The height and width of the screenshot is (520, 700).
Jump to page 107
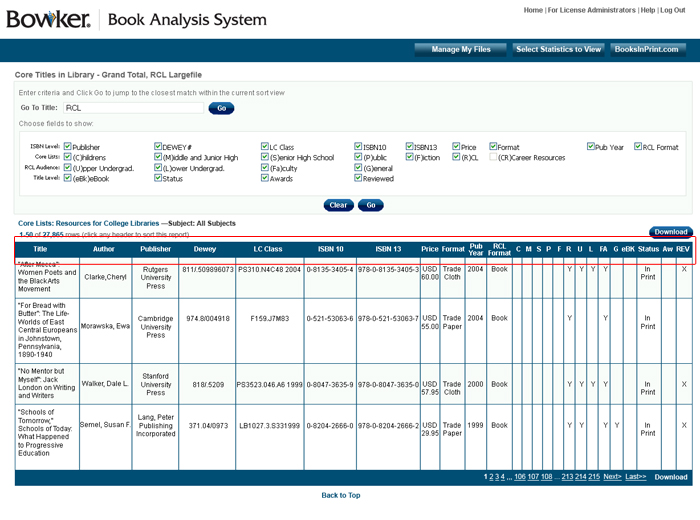533,477
